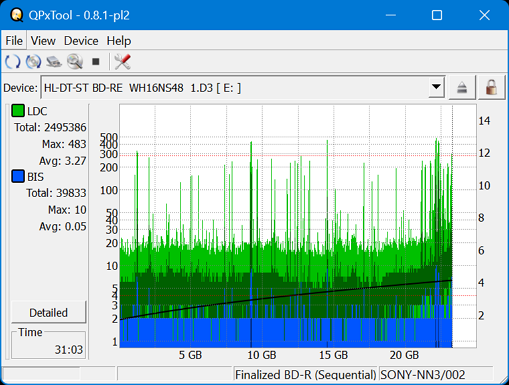Open the Device menu
The height and width of the screenshot is (385, 509).
click(x=81, y=41)
